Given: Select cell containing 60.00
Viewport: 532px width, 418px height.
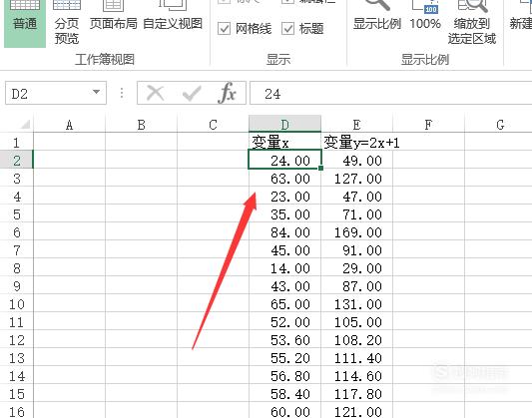Looking at the screenshot, I should (285, 411).
